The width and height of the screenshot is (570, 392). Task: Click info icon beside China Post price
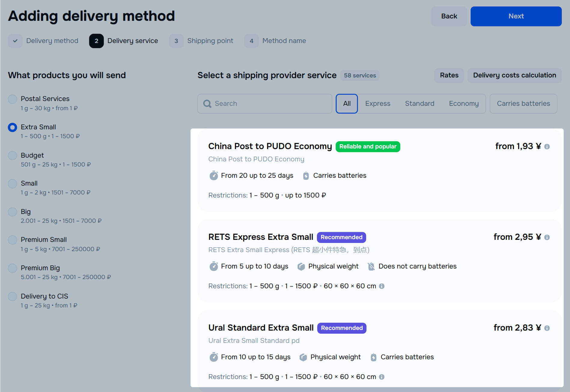coord(547,146)
